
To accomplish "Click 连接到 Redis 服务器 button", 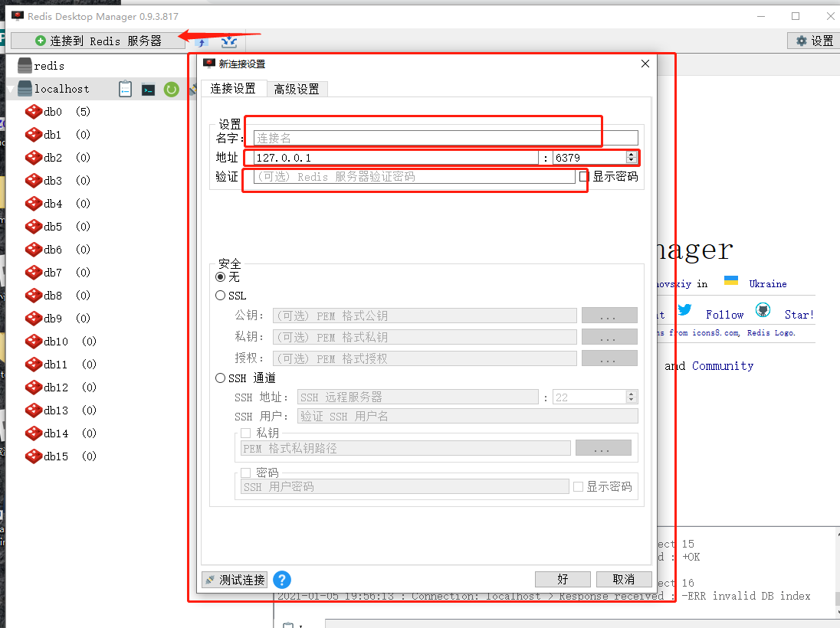I will click(98, 41).
